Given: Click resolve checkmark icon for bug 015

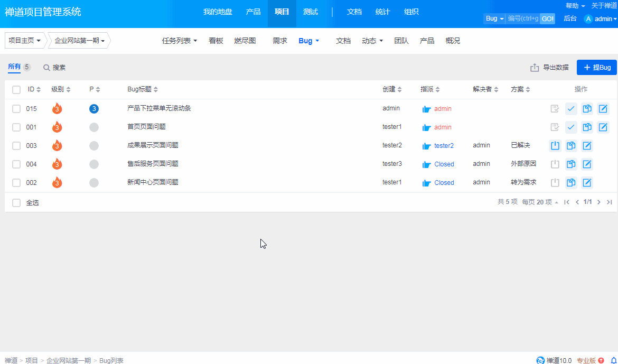Looking at the screenshot, I should click(x=571, y=109).
